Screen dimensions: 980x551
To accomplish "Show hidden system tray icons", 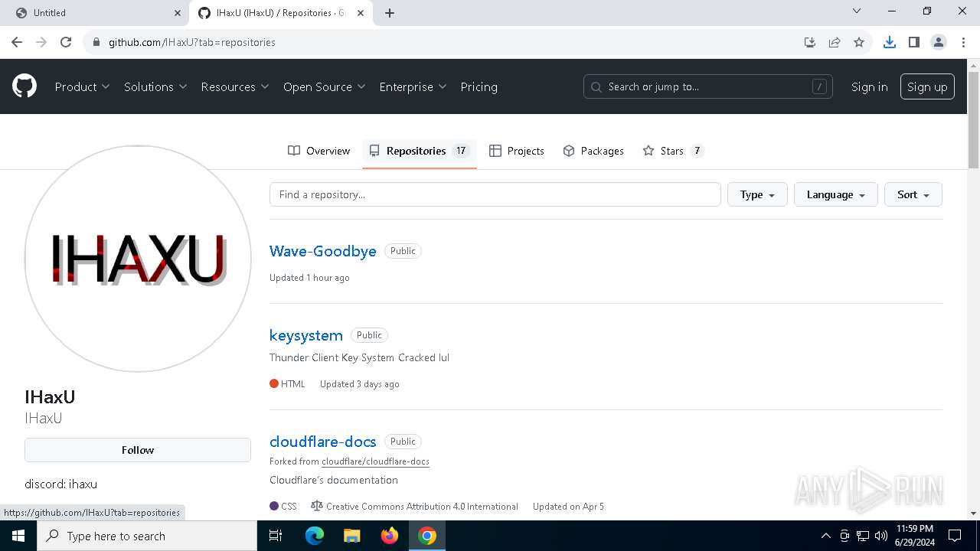I will [825, 536].
